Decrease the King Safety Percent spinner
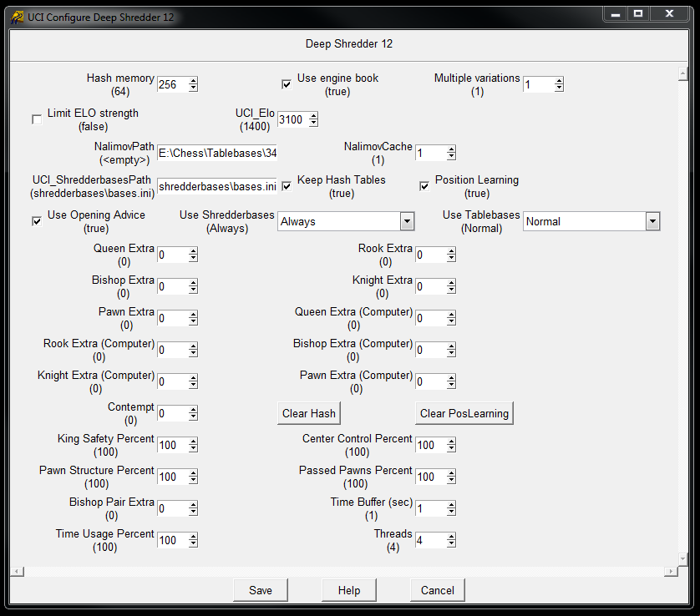 coord(193,448)
